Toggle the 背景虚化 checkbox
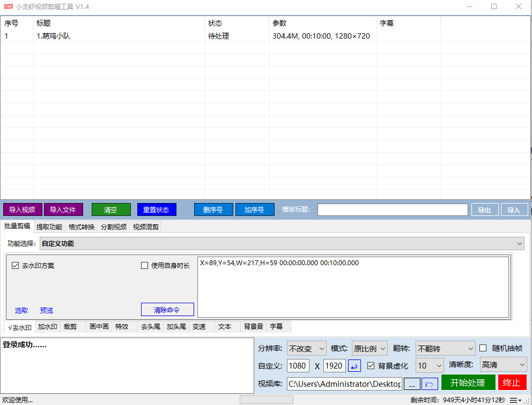 371,366
